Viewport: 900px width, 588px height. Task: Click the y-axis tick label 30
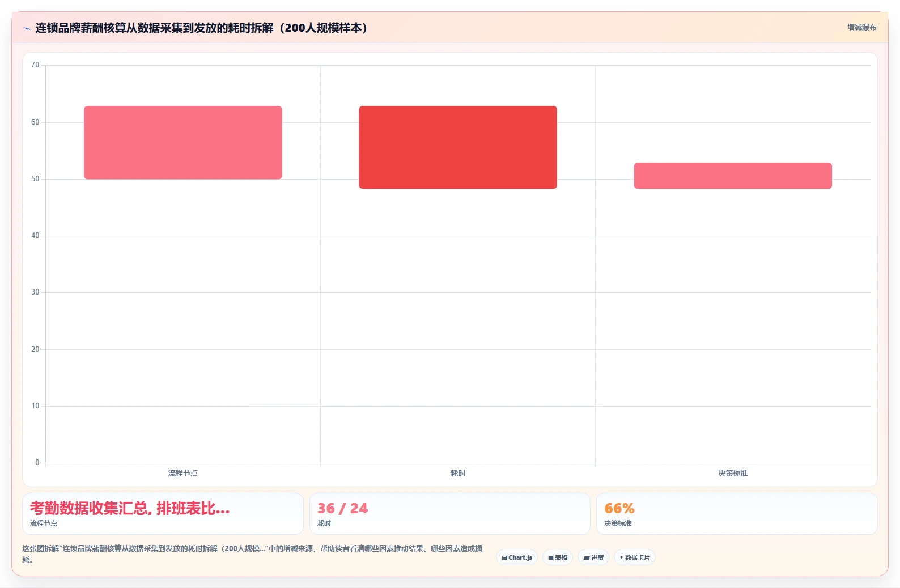(35, 292)
